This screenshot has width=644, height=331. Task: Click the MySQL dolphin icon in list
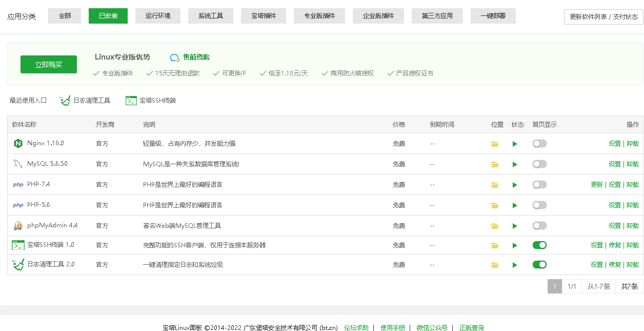pos(18,164)
